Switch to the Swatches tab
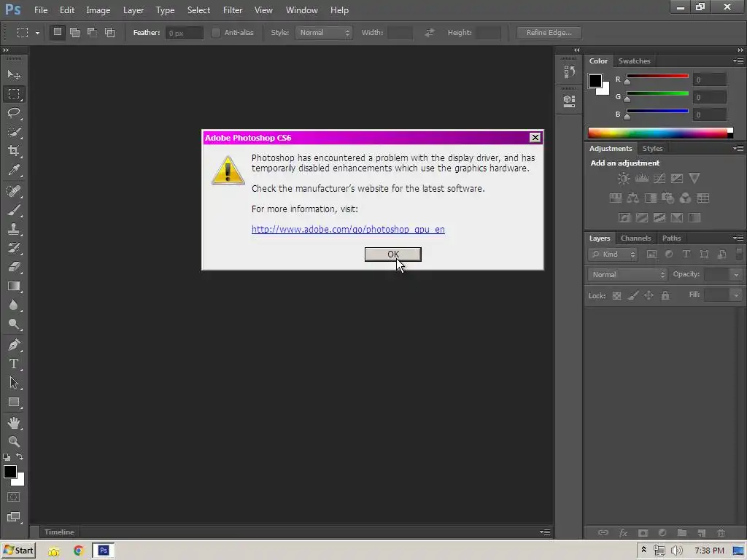 coord(634,61)
